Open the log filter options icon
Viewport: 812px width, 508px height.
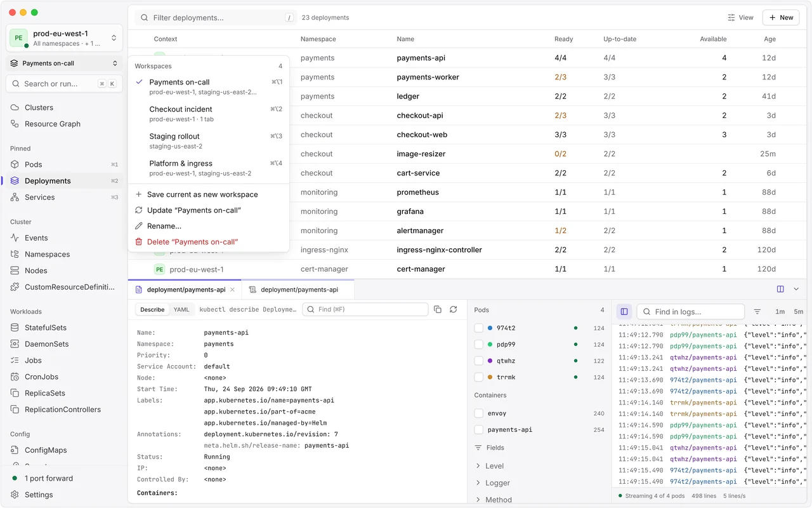757,312
